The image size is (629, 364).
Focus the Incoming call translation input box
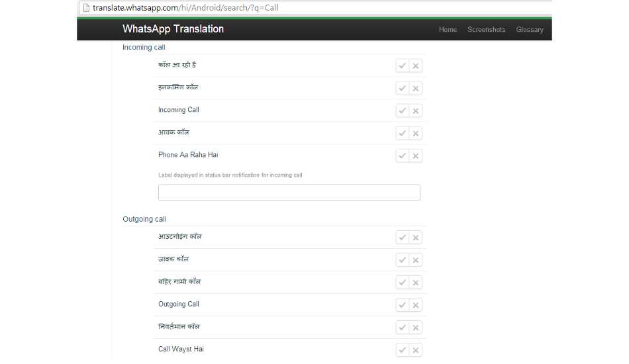[289, 193]
